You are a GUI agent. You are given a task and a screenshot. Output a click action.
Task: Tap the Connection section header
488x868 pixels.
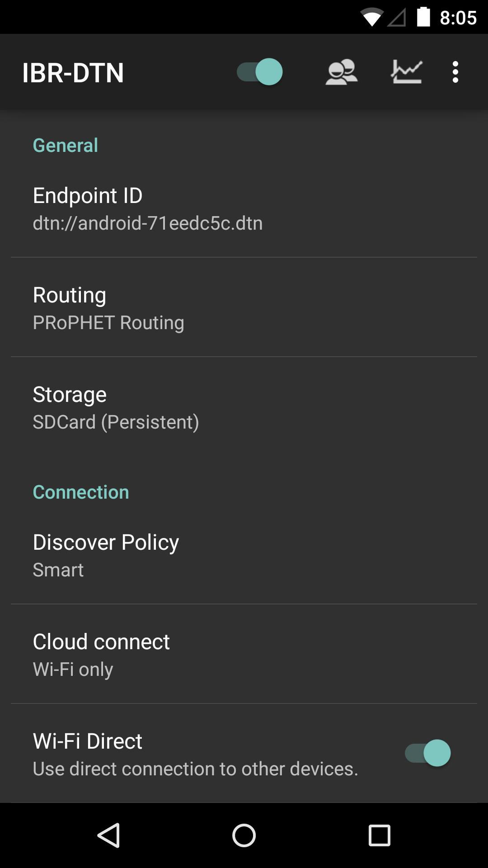pos(81,492)
